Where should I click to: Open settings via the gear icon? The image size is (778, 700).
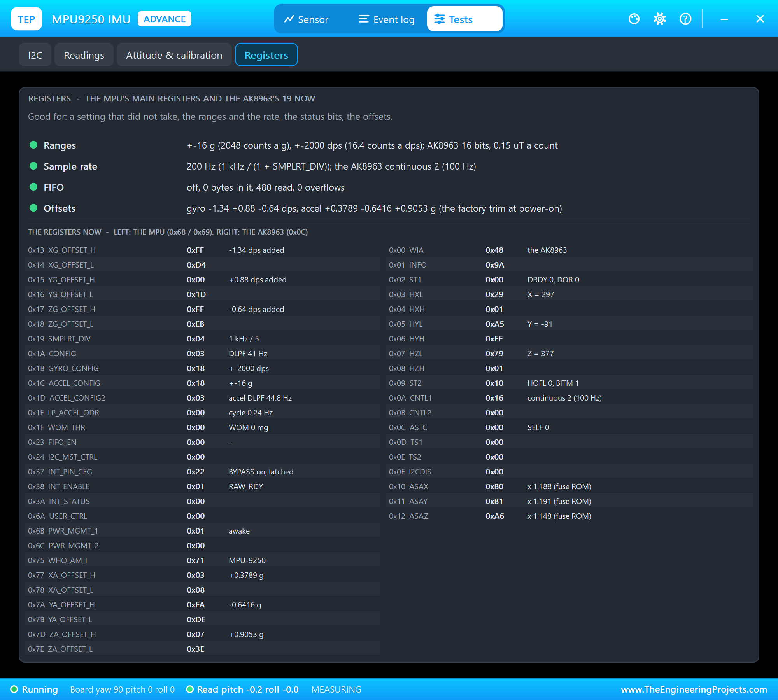(x=660, y=19)
